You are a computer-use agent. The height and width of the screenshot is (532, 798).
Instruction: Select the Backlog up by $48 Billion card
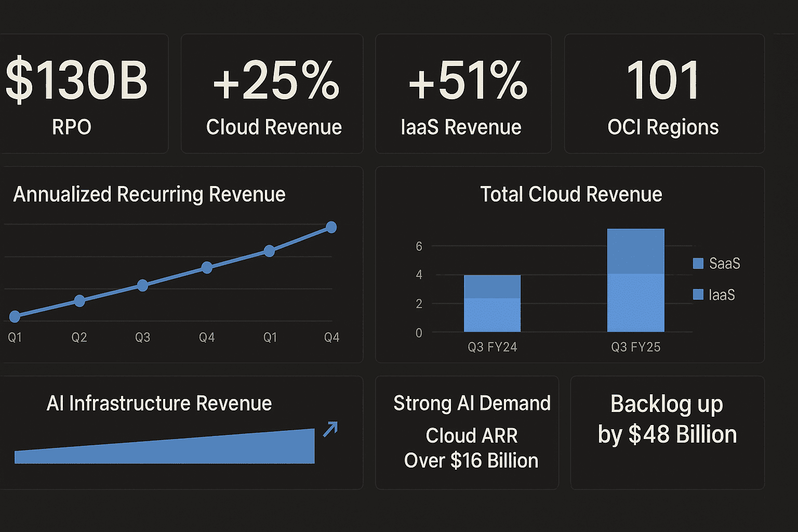[x=667, y=432]
